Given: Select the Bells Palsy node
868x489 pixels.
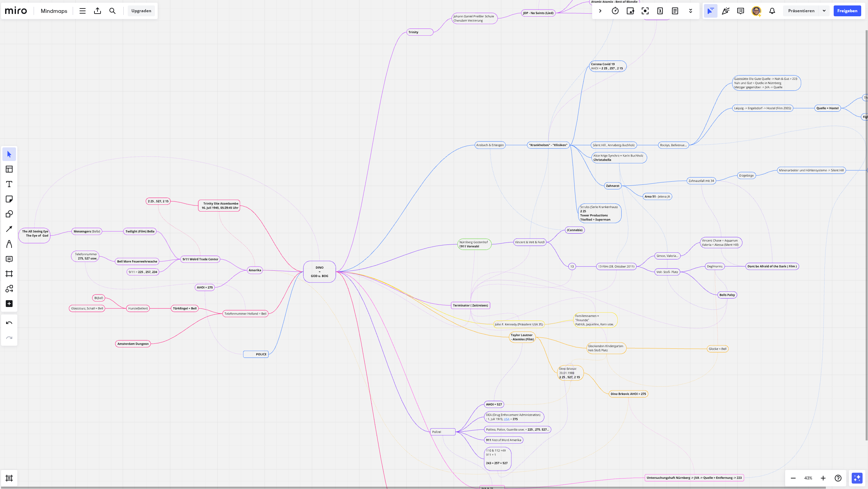Looking at the screenshot, I should click(727, 295).
